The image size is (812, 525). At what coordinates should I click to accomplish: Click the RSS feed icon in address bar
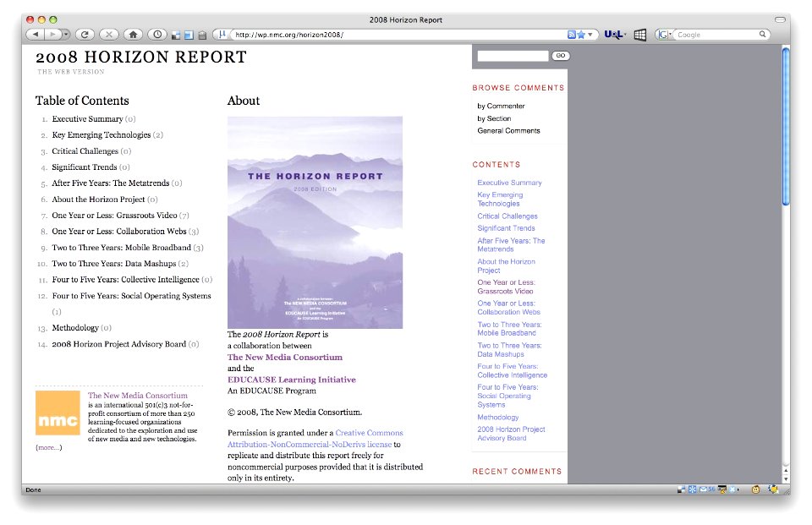coord(571,35)
